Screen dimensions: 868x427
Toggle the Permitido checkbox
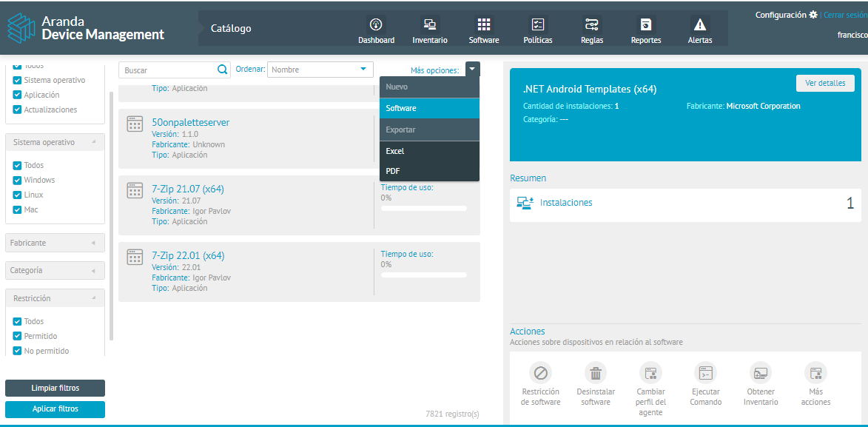pos(17,336)
